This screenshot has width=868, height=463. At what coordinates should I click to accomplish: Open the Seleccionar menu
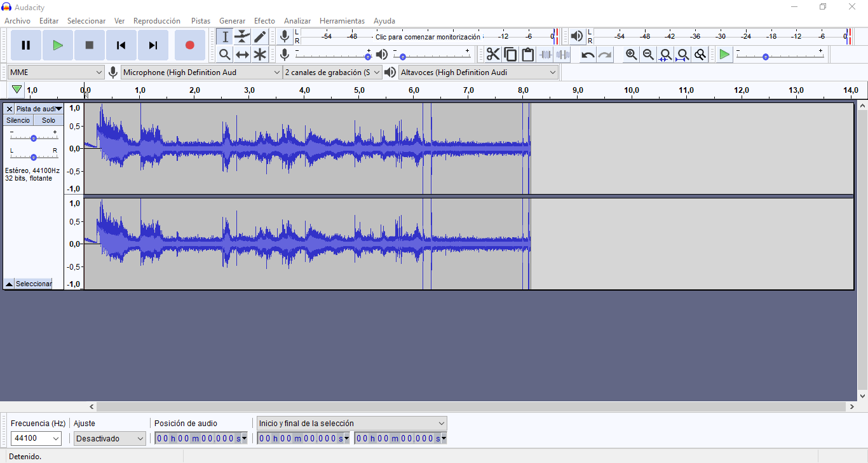click(x=86, y=21)
